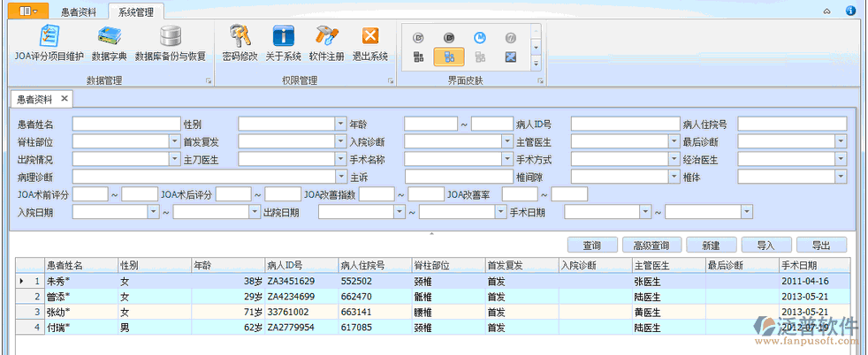Click the 查询 button
868x355 pixels.
click(x=591, y=245)
